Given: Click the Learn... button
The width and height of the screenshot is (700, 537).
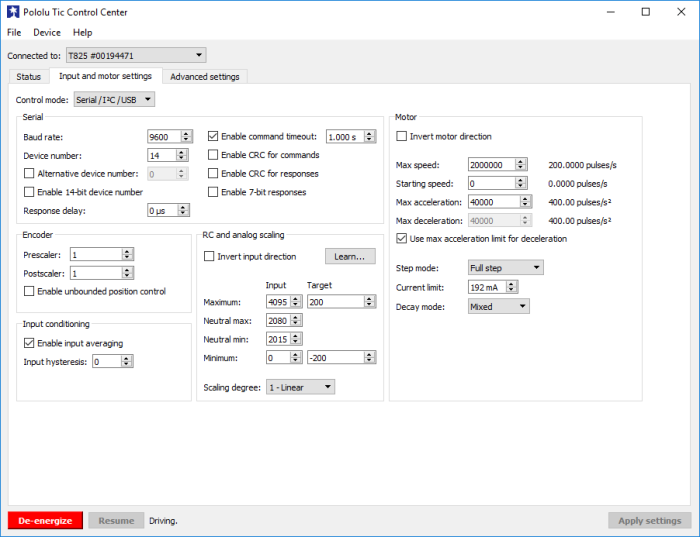Looking at the screenshot, I should click(x=350, y=257).
